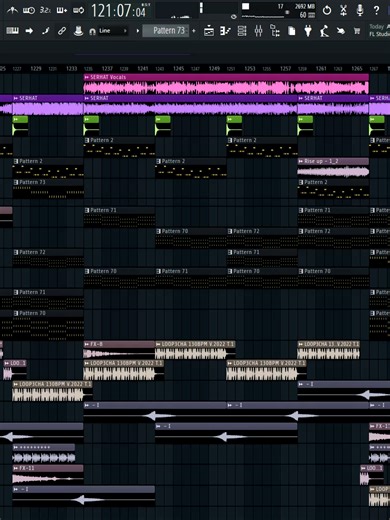
Task: Open undo history circular arrow icon
Action: 327,10
